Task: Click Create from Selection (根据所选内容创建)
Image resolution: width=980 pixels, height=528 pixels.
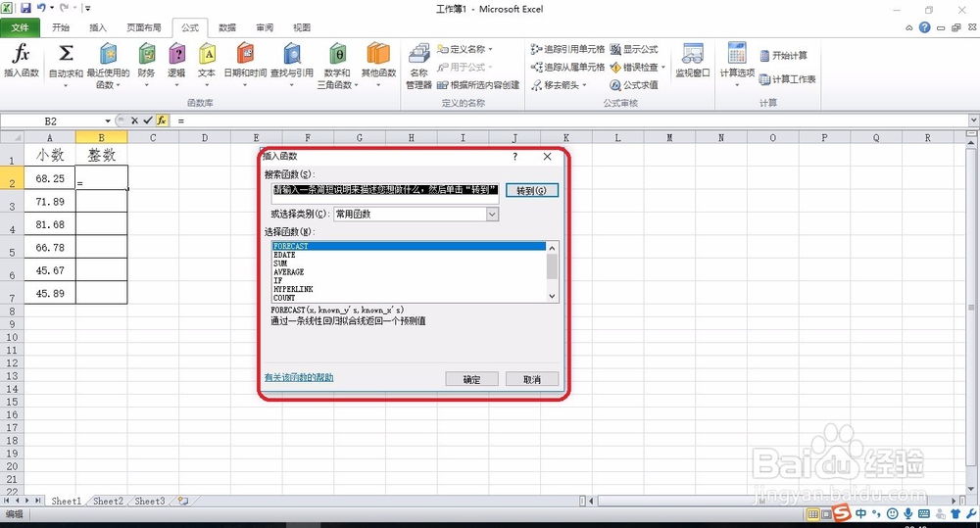Action: (478, 85)
